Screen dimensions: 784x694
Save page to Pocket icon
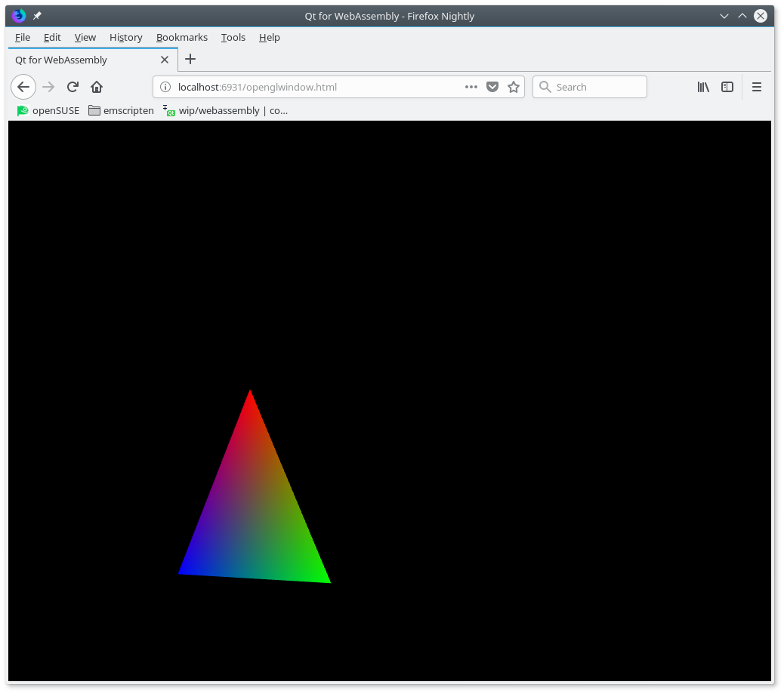coord(492,87)
